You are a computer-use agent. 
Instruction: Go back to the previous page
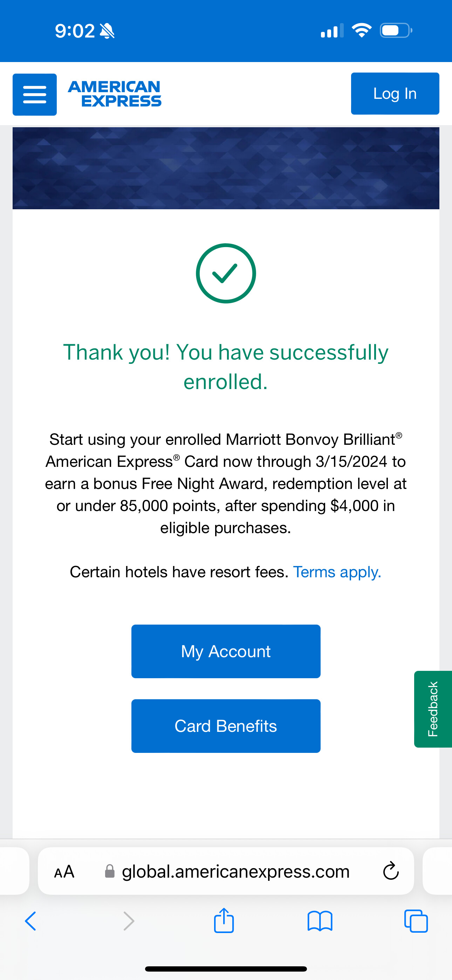pos(30,921)
